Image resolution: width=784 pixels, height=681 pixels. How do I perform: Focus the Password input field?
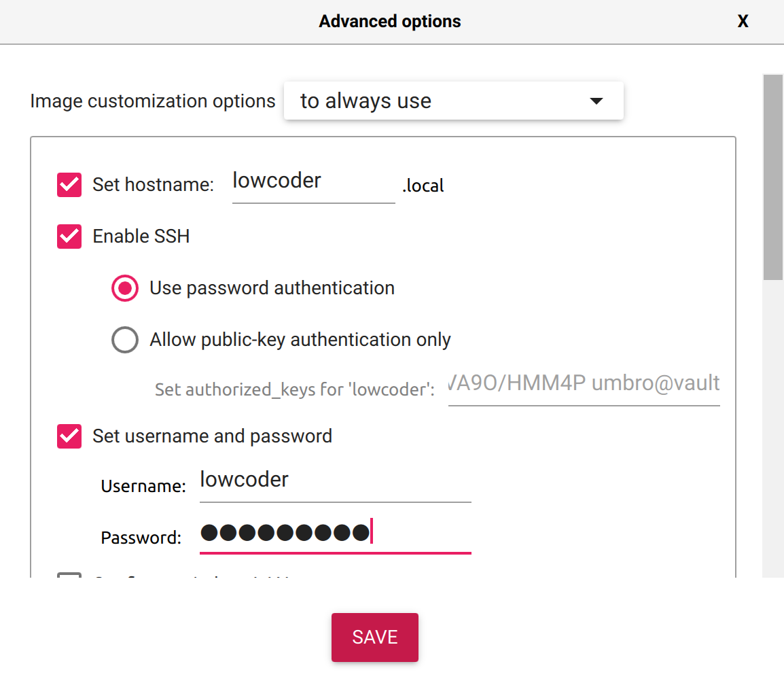[335, 533]
